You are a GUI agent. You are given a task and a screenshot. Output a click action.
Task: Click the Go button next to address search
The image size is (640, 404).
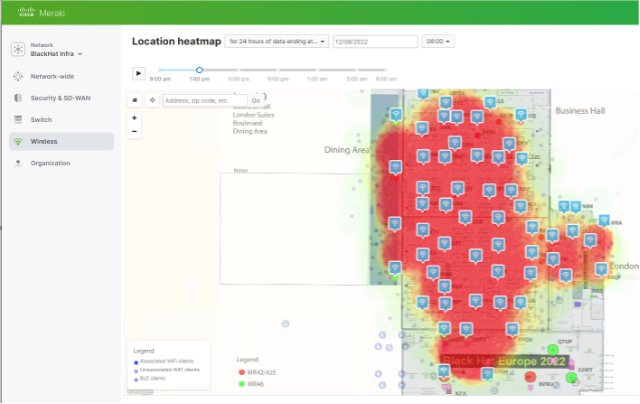256,100
